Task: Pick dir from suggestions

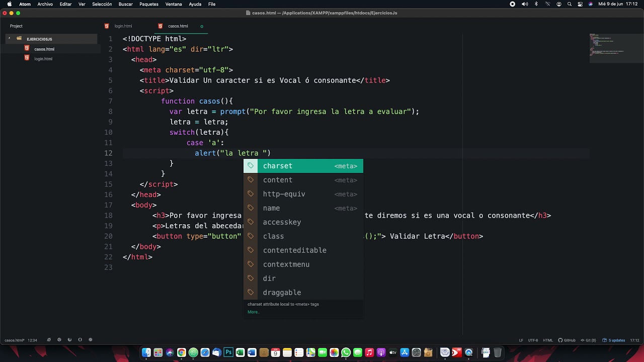Action: coord(303,279)
